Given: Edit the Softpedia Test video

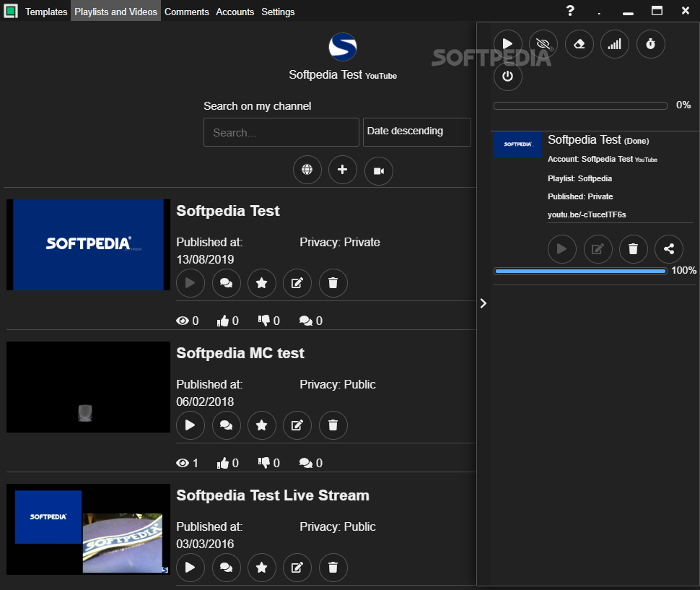Looking at the screenshot, I should click(x=297, y=283).
